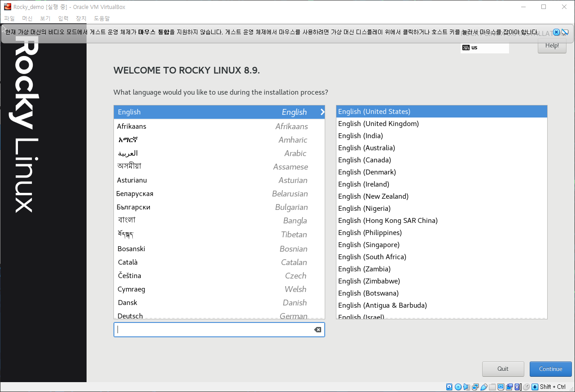This screenshot has width=575, height=392.
Task: Click the don't-show-again notification icon
Action: coord(565,32)
